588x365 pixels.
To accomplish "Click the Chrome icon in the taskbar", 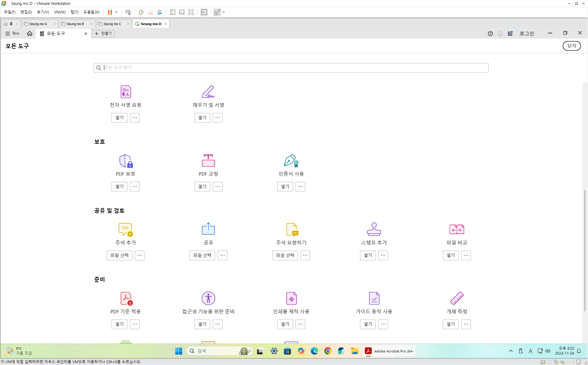I will (x=328, y=351).
